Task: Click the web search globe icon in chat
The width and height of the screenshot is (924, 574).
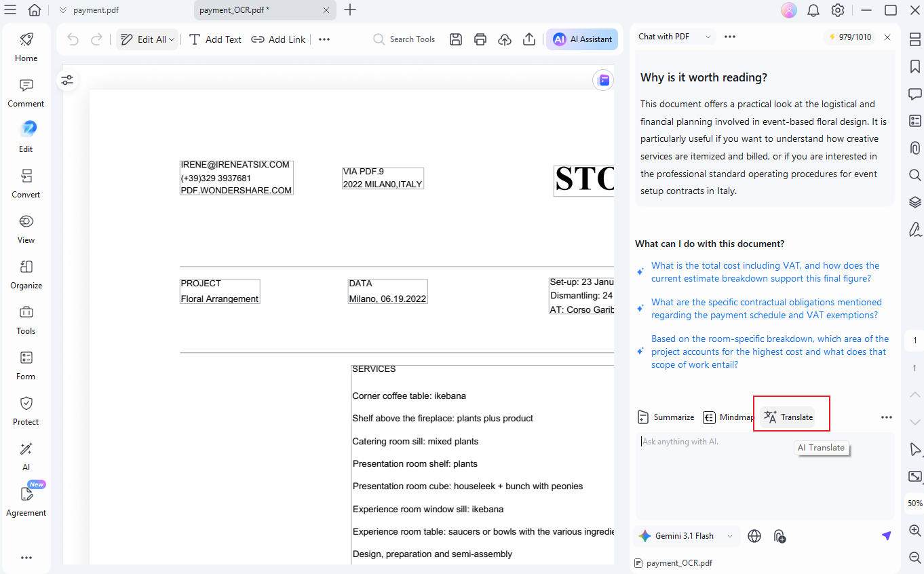Action: pos(754,536)
